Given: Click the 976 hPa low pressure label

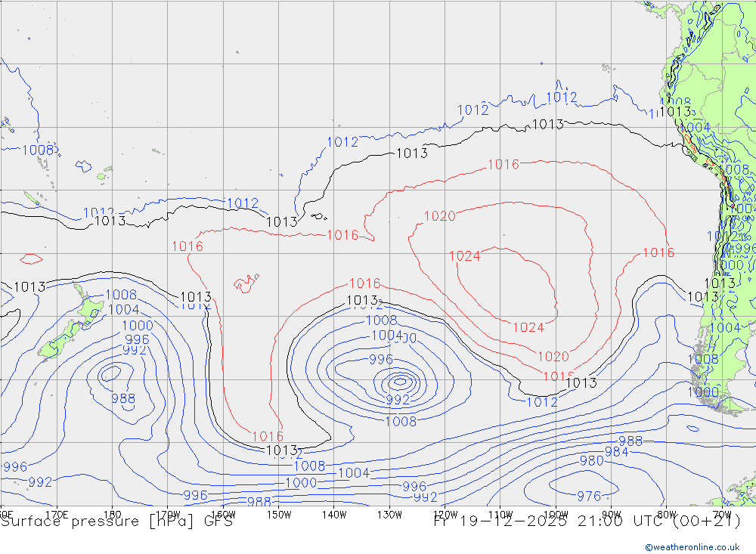Looking at the screenshot, I should [588, 496].
